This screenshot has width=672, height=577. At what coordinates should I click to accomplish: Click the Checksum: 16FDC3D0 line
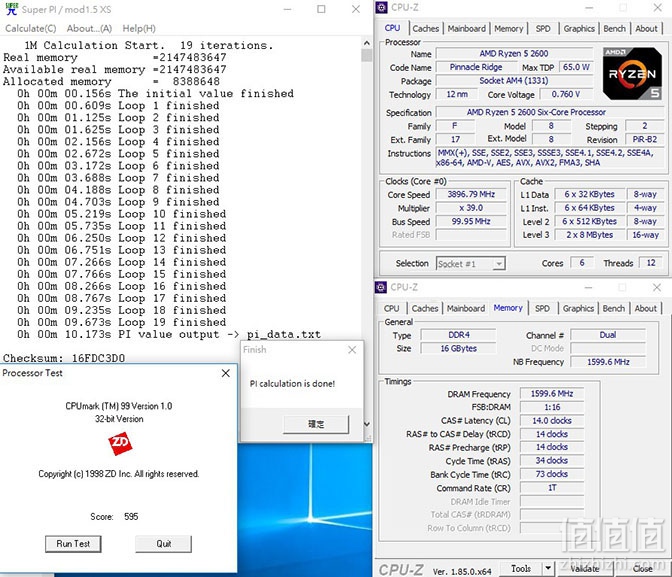click(x=64, y=358)
